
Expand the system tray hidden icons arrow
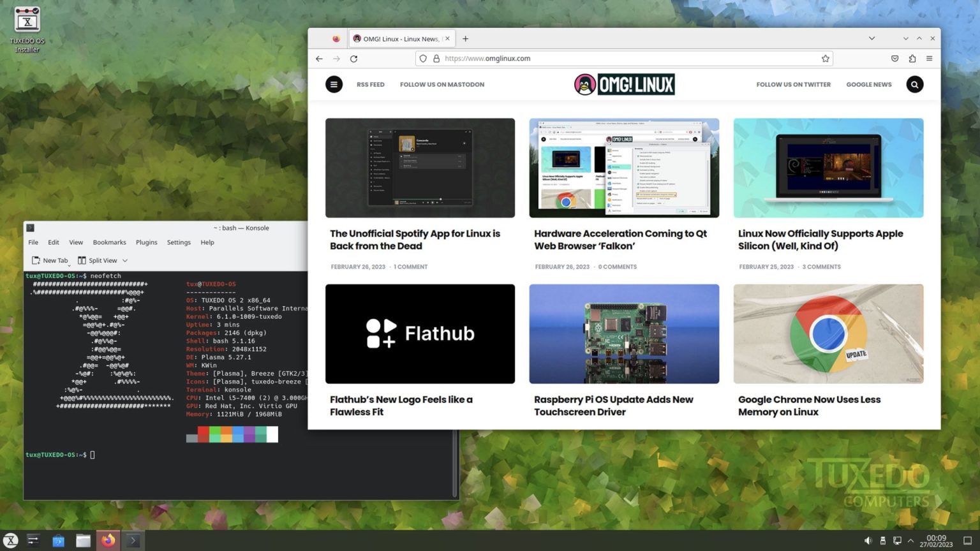tap(912, 540)
